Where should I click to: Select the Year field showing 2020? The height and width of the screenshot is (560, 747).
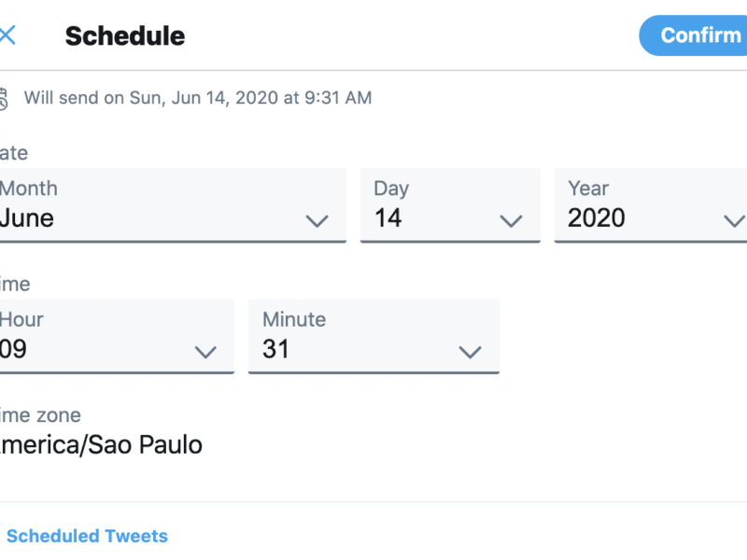click(651, 205)
